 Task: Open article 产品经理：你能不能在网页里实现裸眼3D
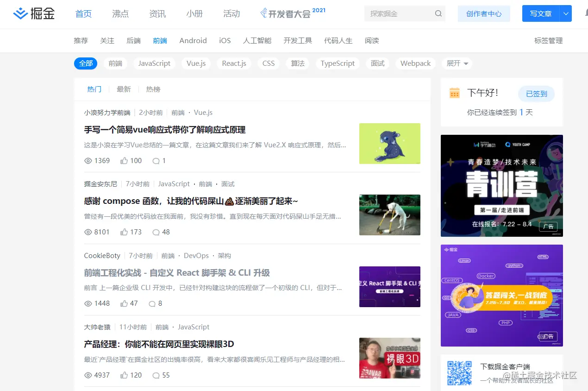tap(159, 344)
